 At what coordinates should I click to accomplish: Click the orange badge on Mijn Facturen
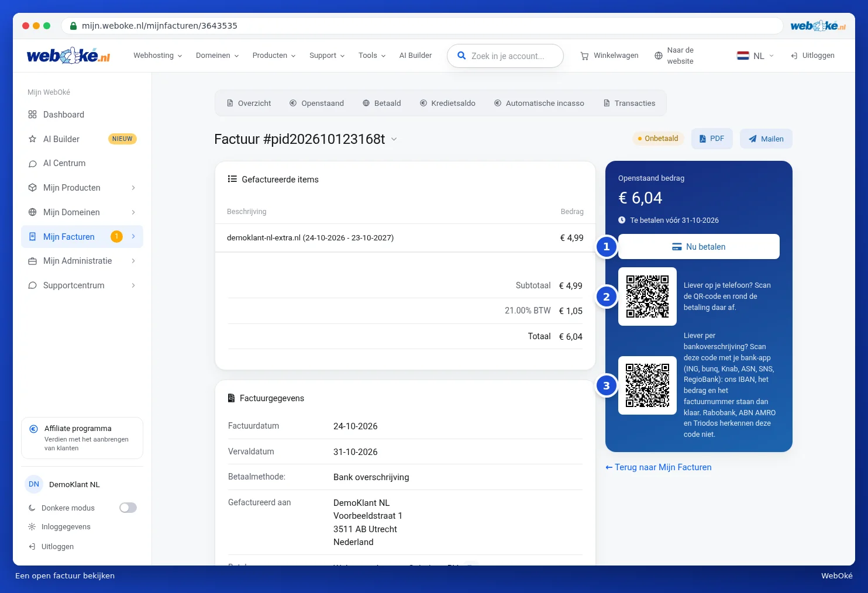(x=116, y=236)
